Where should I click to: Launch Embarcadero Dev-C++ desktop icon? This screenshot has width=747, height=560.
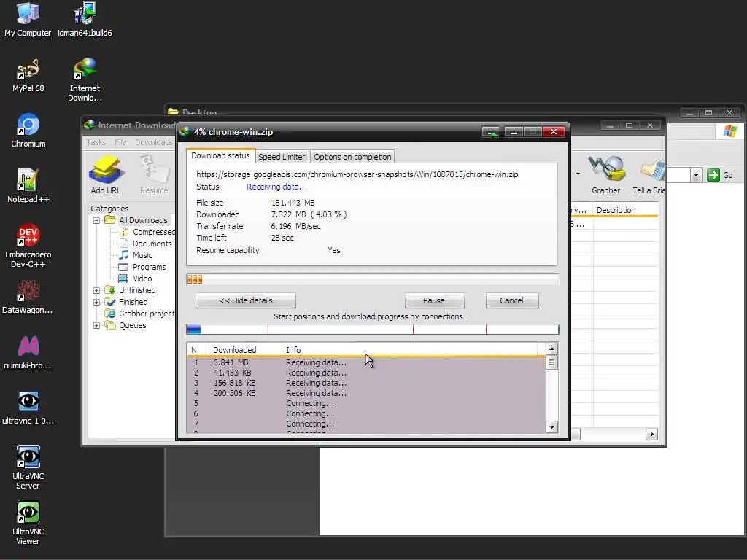[x=28, y=246]
